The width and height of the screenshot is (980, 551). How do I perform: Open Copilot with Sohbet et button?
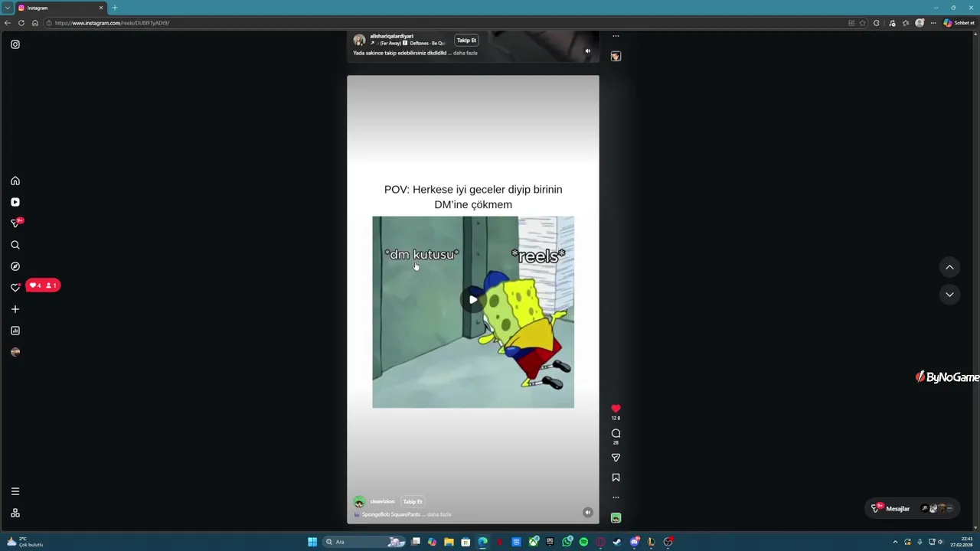(x=959, y=23)
